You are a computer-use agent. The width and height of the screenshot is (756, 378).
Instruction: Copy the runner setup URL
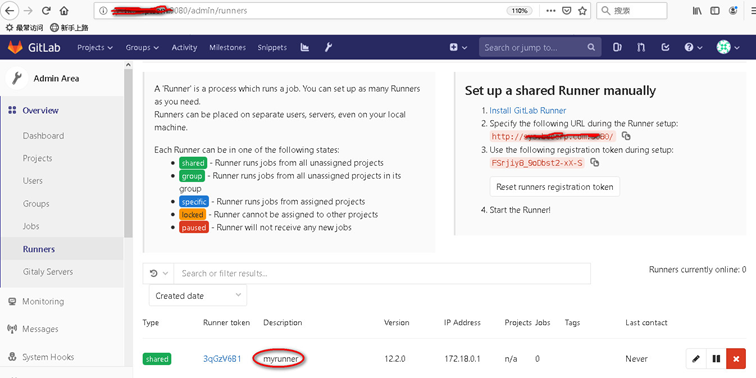[x=626, y=136]
